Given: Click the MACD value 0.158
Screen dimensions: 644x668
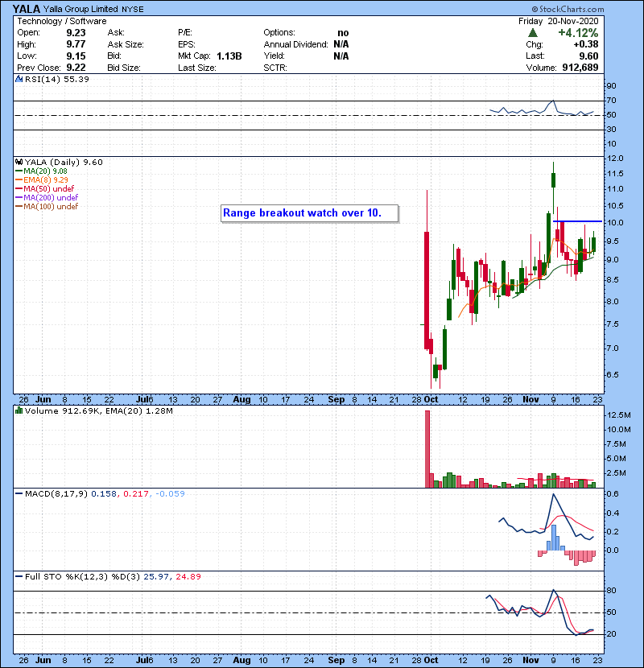Looking at the screenshot, I should pyautogui.click(x=104, y=494).
